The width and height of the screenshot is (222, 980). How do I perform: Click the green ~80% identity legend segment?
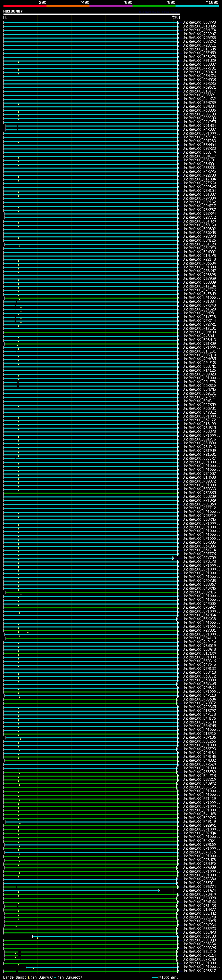154,7
